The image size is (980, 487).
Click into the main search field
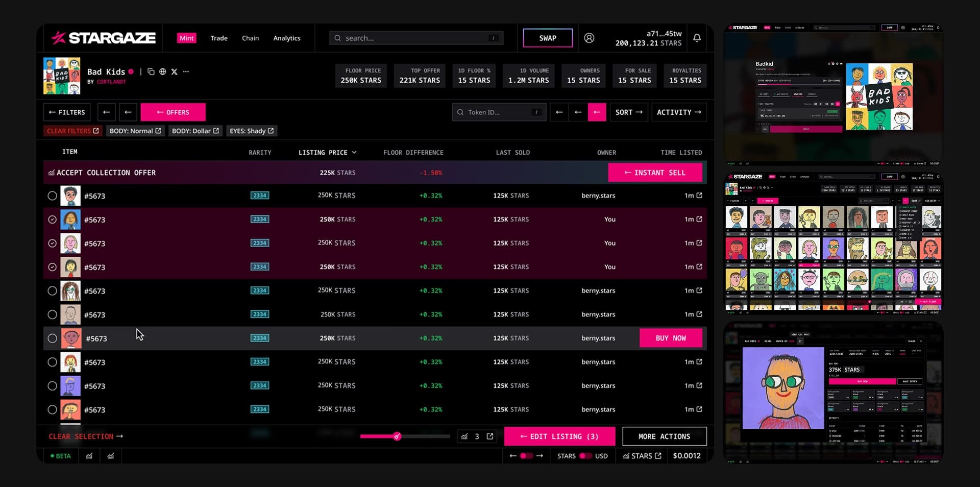coord(416,38)
